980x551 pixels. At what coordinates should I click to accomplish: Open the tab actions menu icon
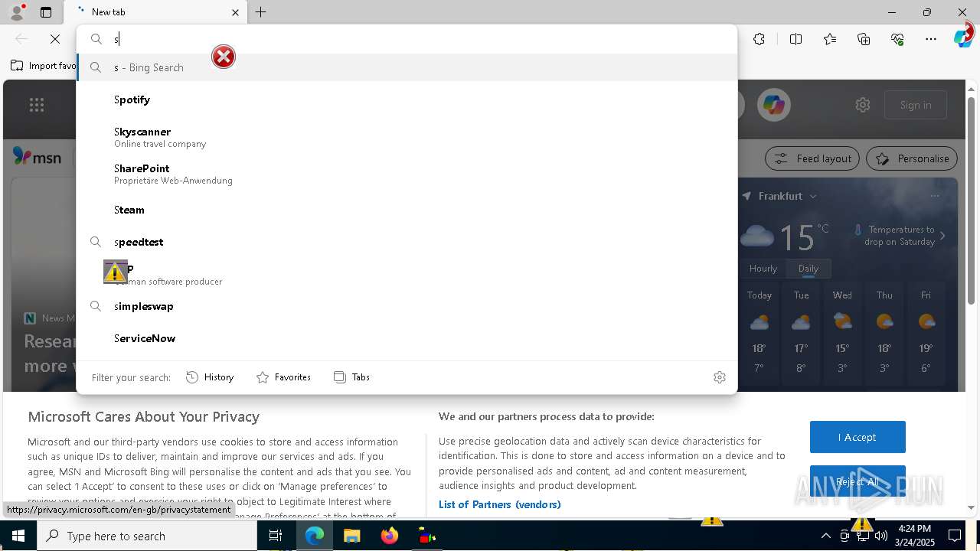click(46, 12)
